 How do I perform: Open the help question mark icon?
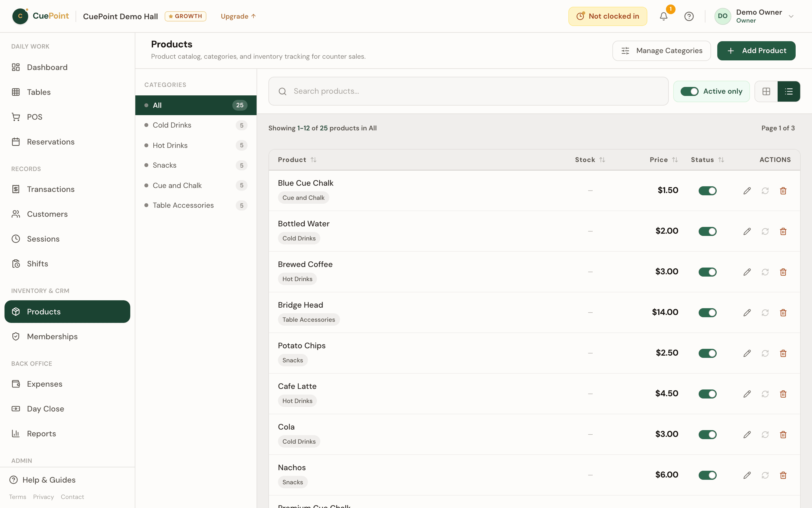tap(689, 16)
